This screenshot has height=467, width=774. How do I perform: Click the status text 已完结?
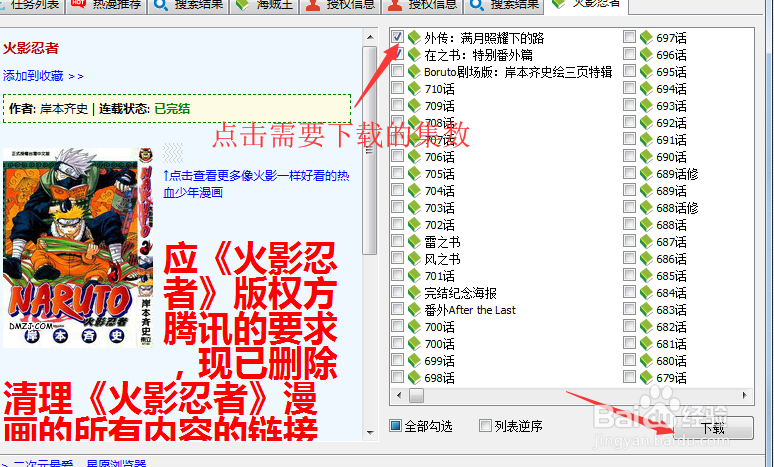(x=172, y=108)
